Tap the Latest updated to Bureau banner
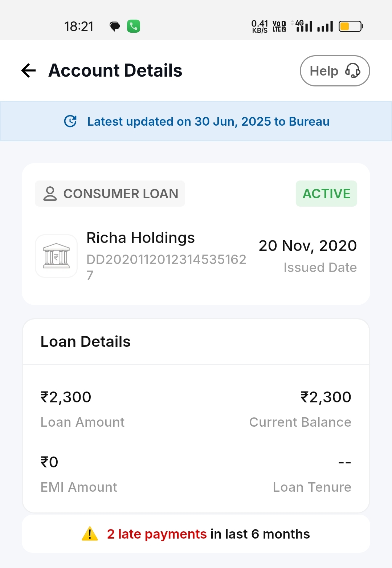 (208, 121)
